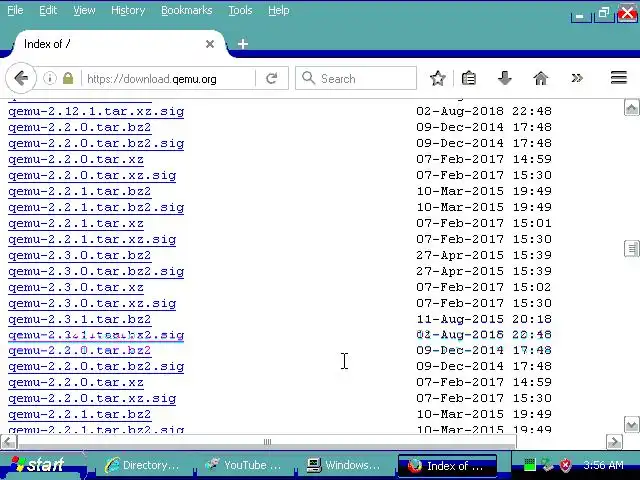Open the qemu-2.3.0.tar.bz2.sig link
The height and width of the screenshot is (480, 640).
[96, 271]
